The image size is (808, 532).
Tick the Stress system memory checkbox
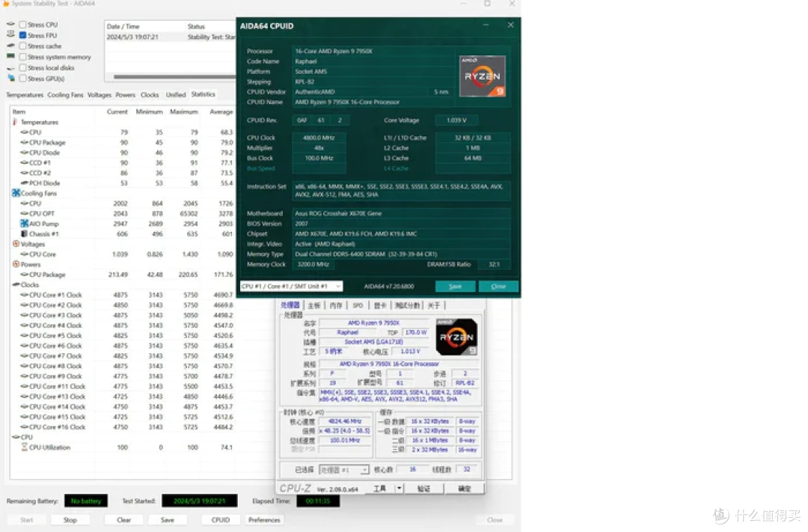(x=22, y=57)
